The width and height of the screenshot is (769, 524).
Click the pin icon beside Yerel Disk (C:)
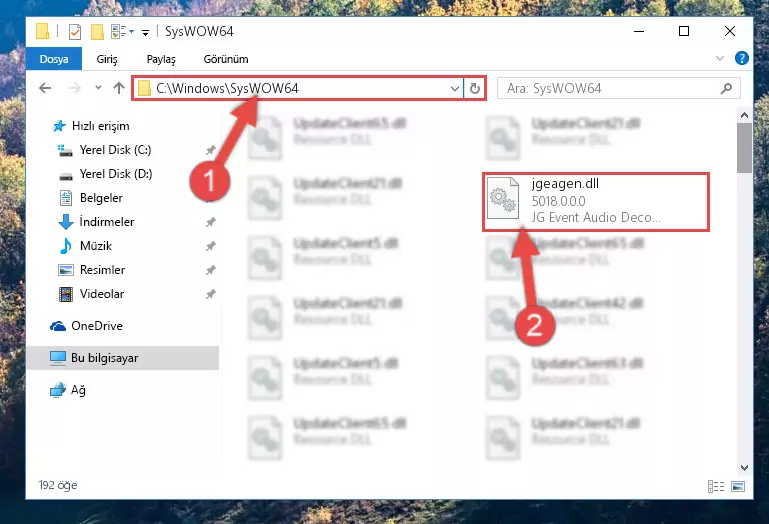210,150
